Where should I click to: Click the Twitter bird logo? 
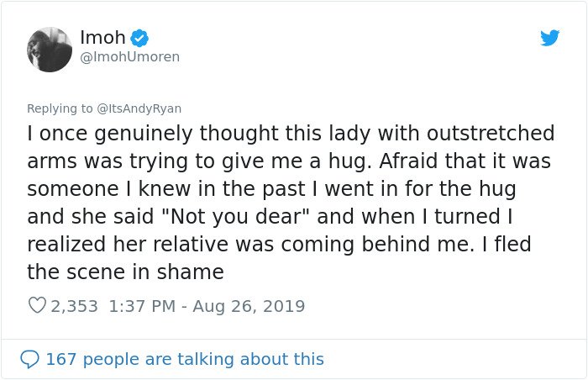click(549, 38)
